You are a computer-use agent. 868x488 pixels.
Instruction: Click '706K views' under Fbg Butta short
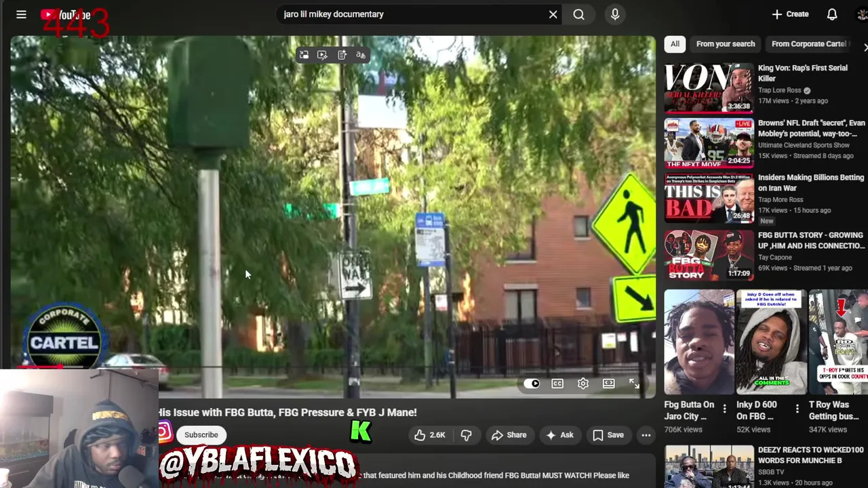tap(683, 430)
